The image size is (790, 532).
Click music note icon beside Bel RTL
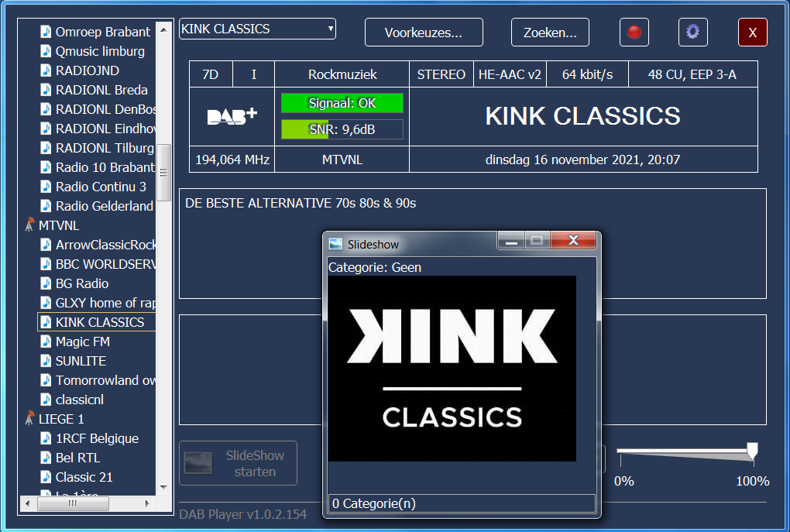pyautogui.click(x=46, y=458)
